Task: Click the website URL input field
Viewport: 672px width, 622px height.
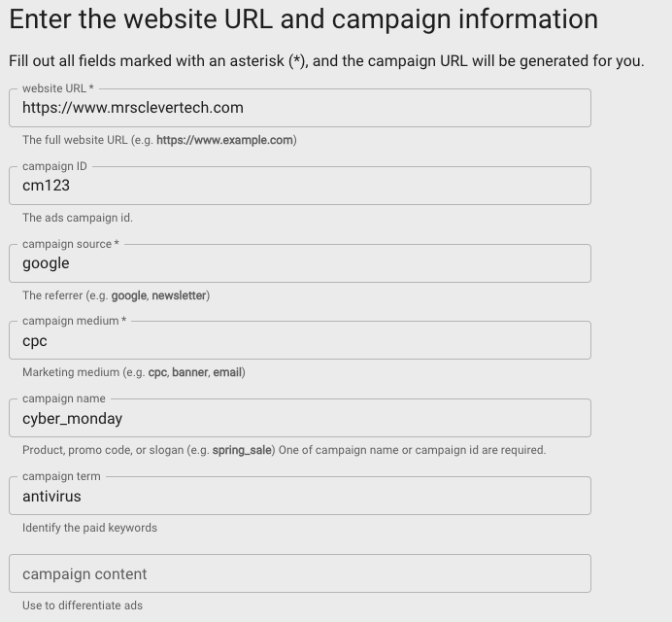Action: tap(299, 108)
